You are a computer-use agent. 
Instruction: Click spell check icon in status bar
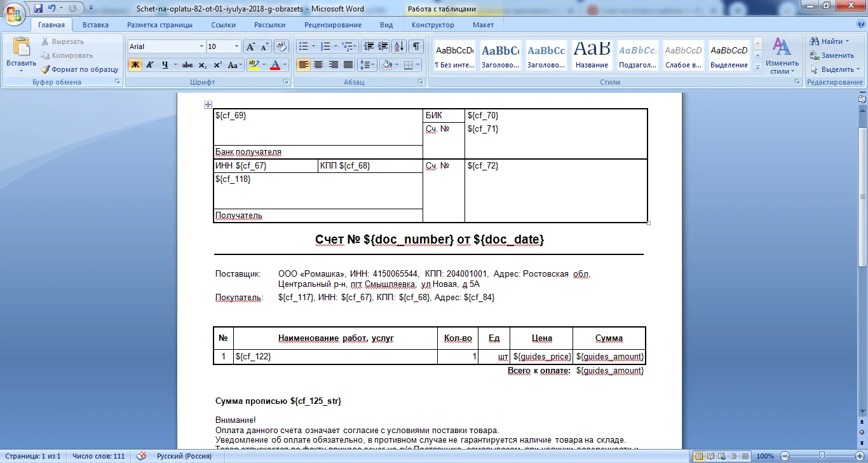[142, 456]
